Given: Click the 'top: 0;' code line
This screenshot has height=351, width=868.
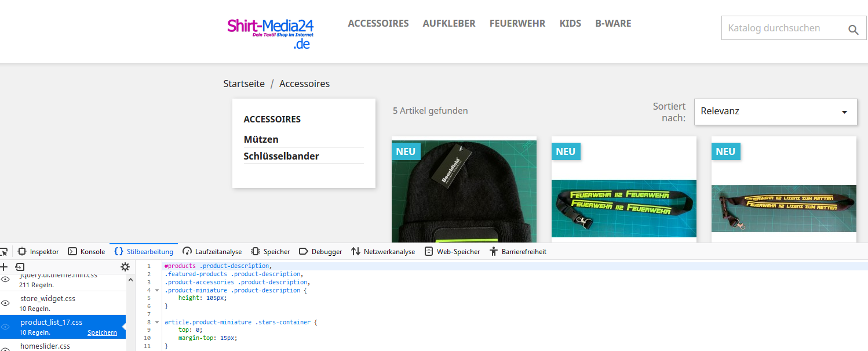Looking at the screenshot, I should (x=190, y=330).
